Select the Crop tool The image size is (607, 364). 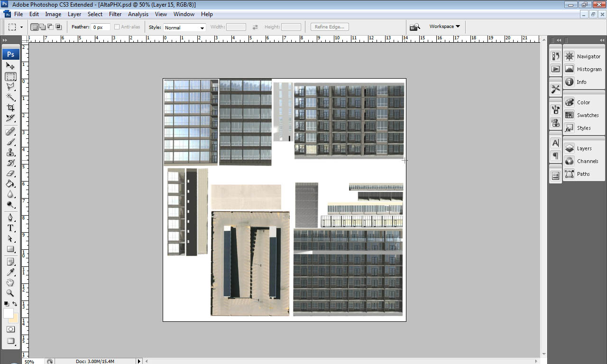10,108
